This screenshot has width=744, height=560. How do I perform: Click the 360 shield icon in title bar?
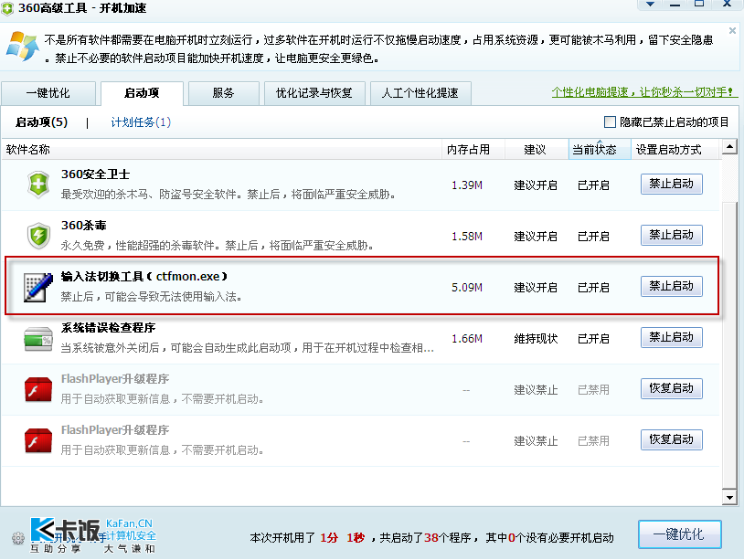(x=7, y=8)
